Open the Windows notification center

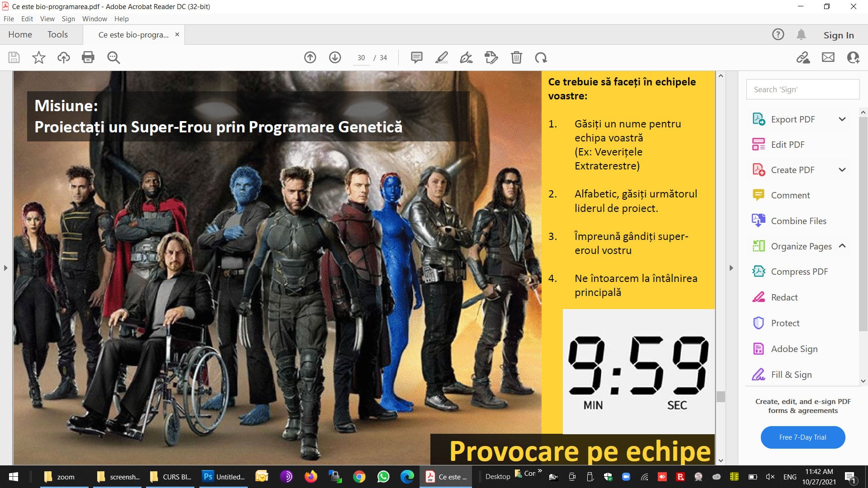850,477
